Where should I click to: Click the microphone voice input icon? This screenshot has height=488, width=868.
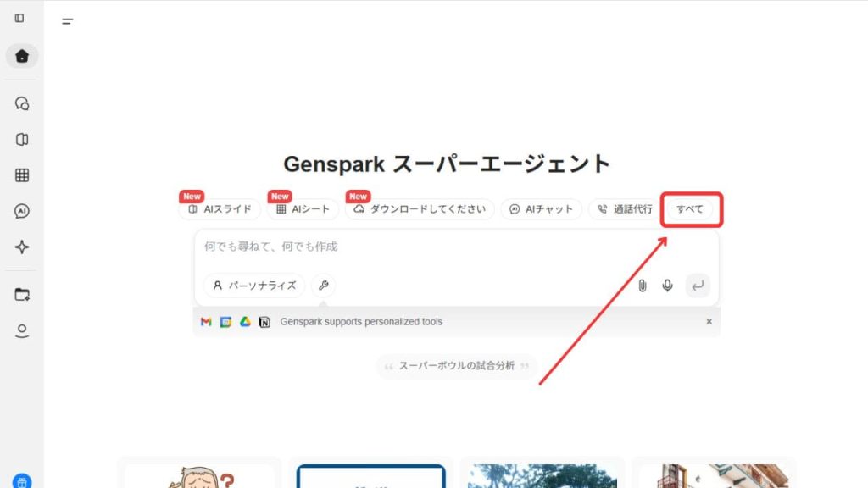(668, 286)
